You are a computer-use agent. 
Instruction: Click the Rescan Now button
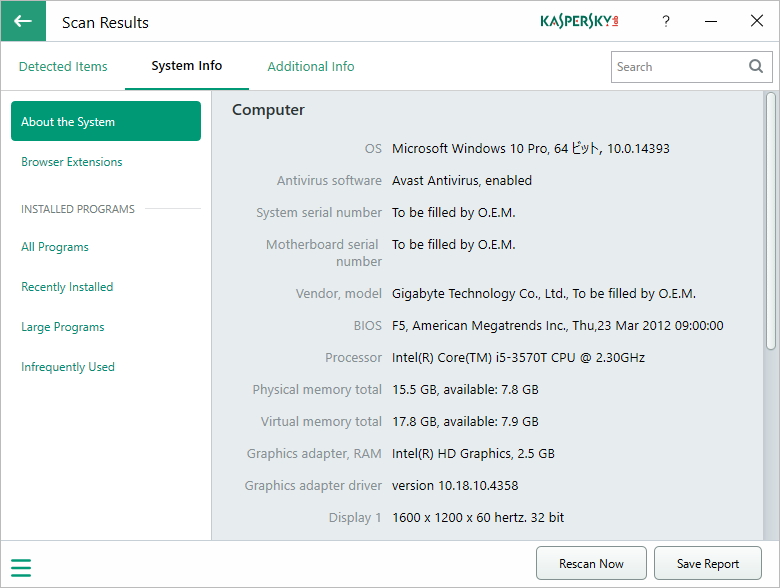point(591,564)
